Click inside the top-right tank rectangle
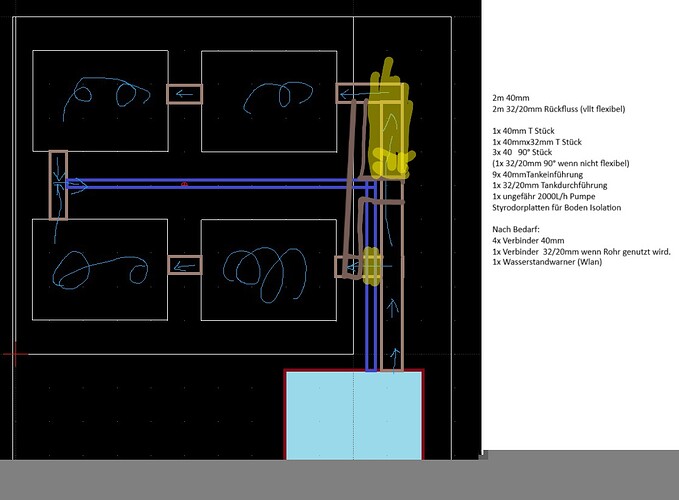Screen dimensions: 679x500 click(268, 100)
